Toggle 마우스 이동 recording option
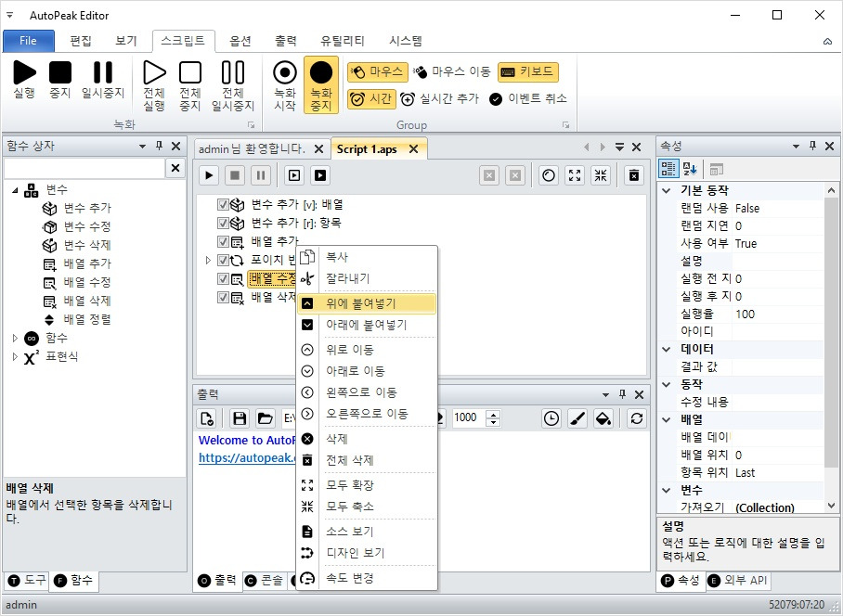 tap(452, 71)
